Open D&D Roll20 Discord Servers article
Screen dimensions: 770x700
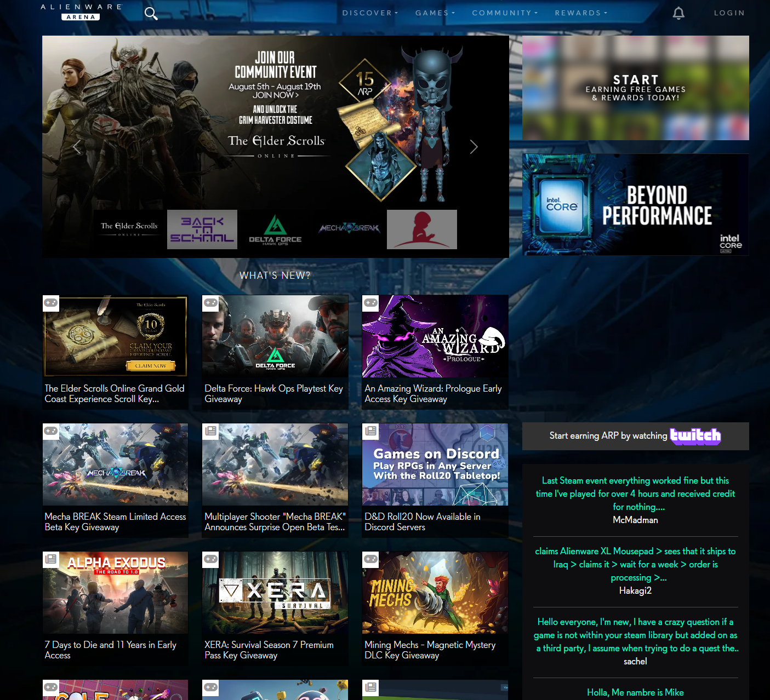(x=423, y=522)
